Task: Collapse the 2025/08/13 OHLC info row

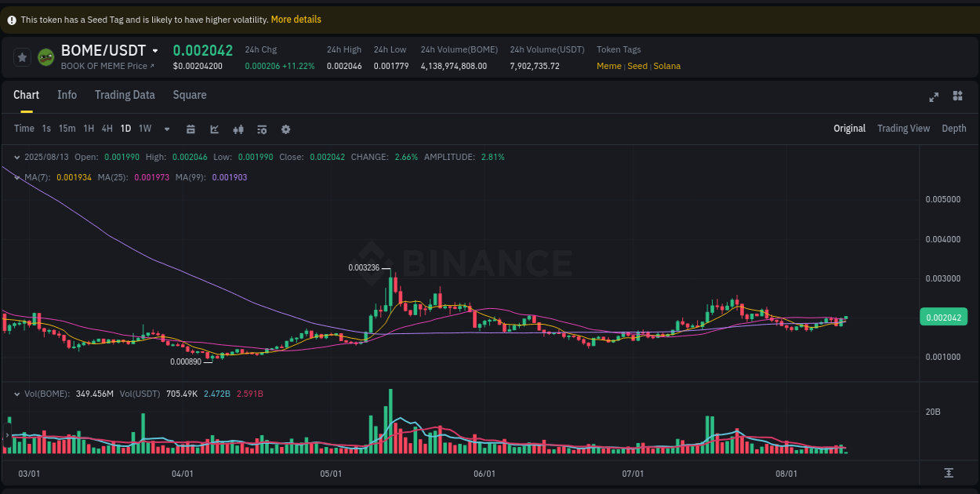Action: pyautogui.click(x=17, y=157)
